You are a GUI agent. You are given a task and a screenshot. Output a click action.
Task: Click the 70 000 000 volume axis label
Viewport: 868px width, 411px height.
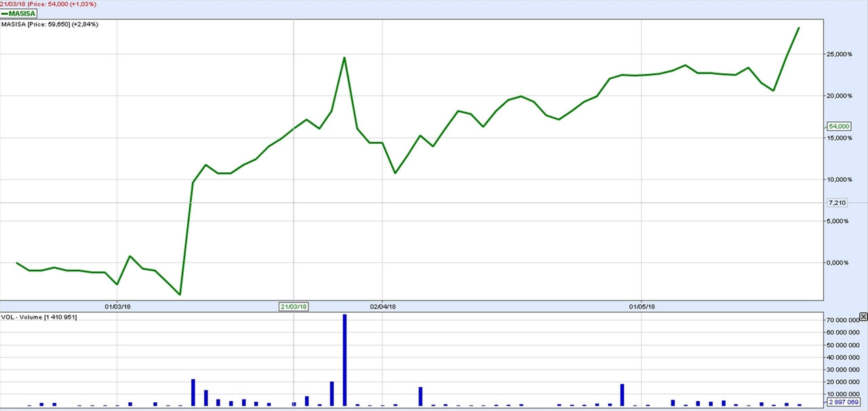pos(843,320)
